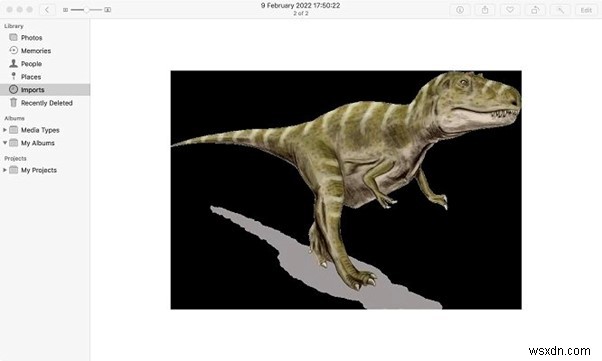Collapse the My Albums disclosure triangle

(5, 143)
